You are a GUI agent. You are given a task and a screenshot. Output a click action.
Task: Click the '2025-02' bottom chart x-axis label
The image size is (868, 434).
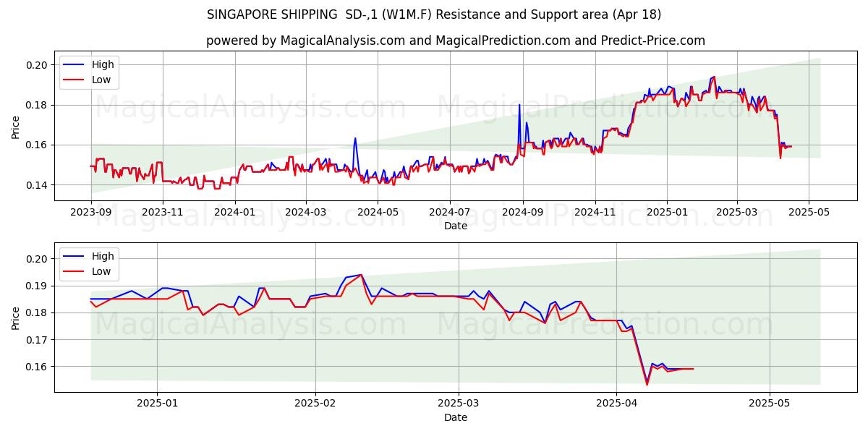point(317,404)
